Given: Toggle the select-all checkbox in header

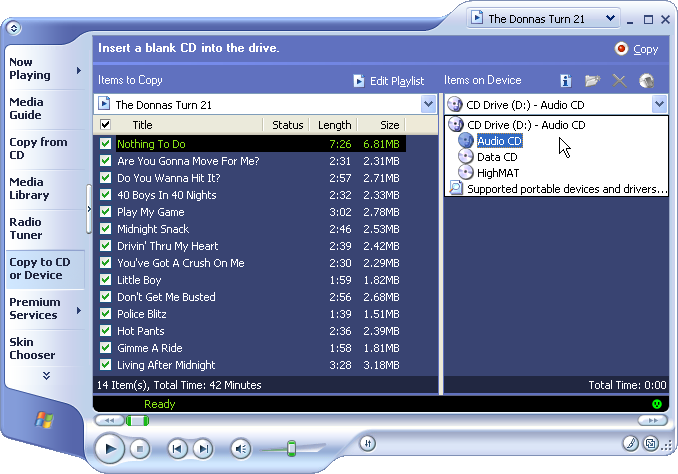Looking at the screenshot, I should click(x=106, y=125).
